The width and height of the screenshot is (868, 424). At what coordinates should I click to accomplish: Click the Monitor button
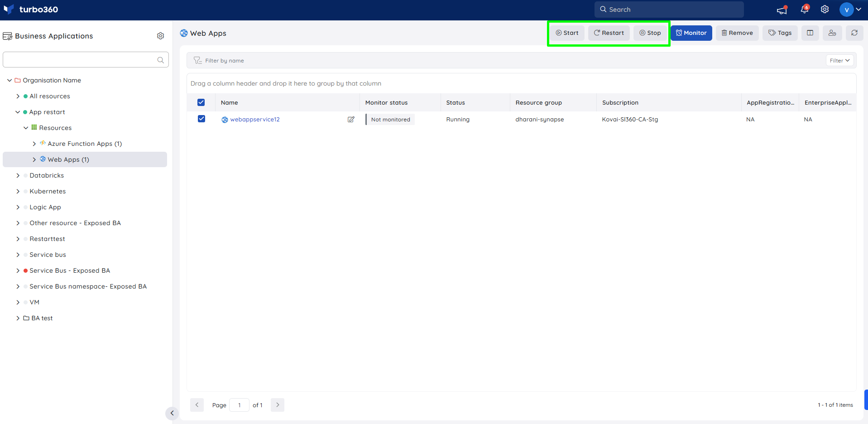point(691,33)
